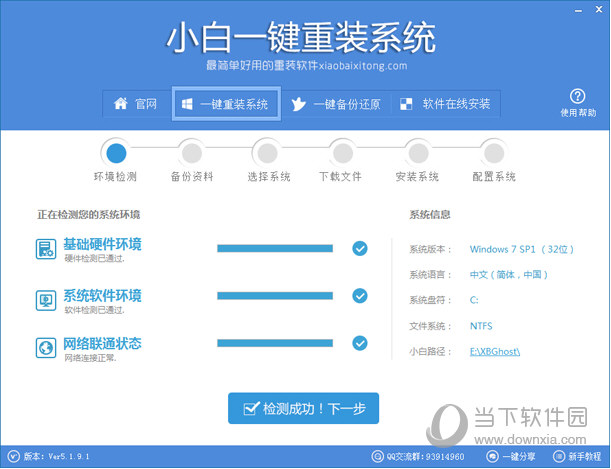This screenshot has width=611, height=469.
Task: Click QQ交流群:93914960 text
Action: point(425,457)
